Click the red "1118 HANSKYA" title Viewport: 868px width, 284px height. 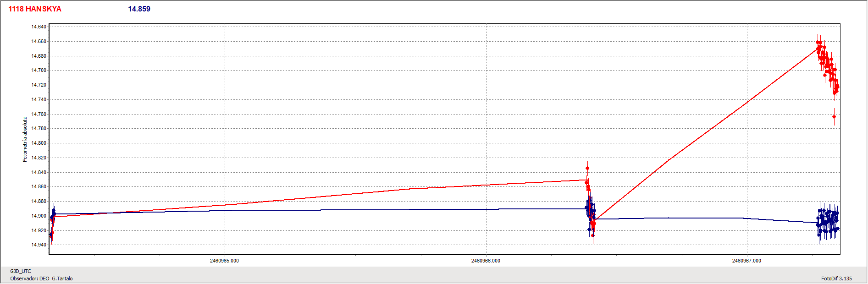[x=35, y=9]
